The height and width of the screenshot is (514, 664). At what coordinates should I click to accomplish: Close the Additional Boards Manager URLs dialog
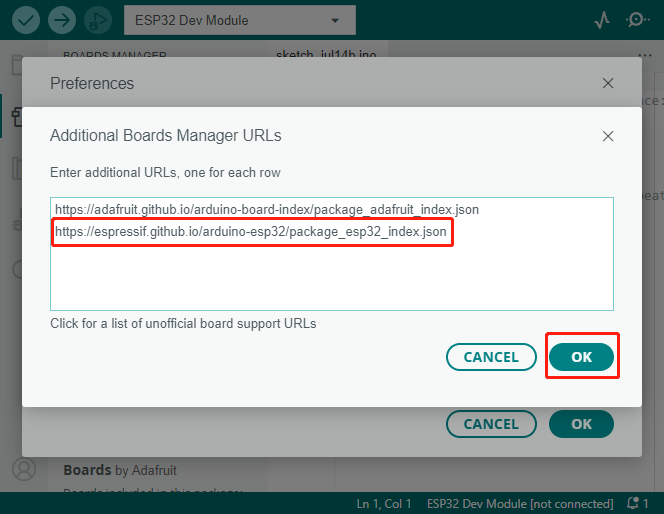click(x=608, y=136)
